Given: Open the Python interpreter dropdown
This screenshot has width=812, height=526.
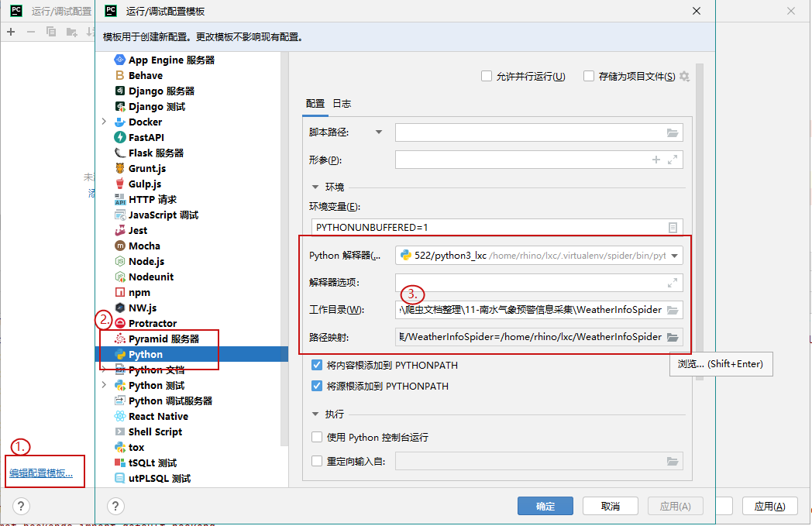Looking at the screenshot, I should tap(674, 256).
